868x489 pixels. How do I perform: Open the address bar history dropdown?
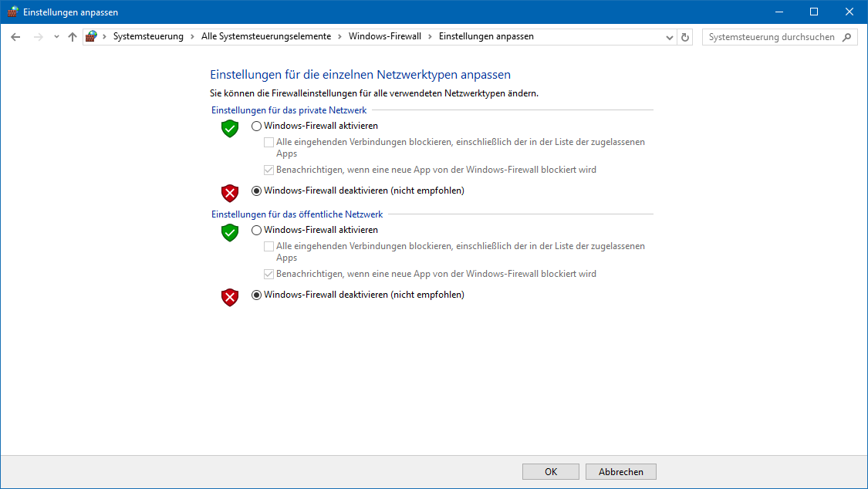669,37
